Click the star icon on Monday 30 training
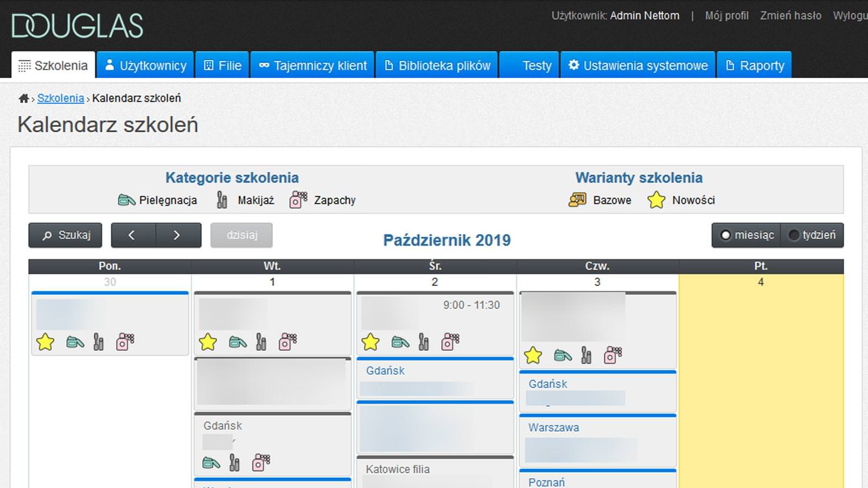Image resolution: width=868 pixels, height=488 pixels. [46, 342]
